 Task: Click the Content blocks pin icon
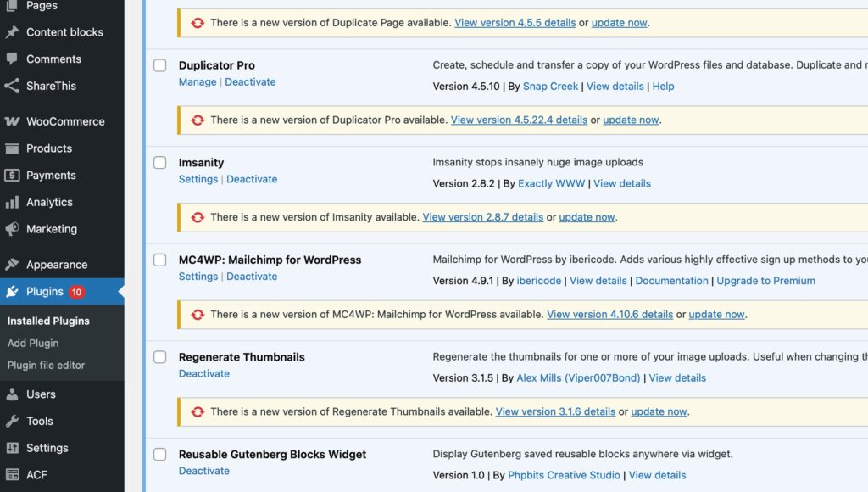pyautogui.click(x=12, y=32)
